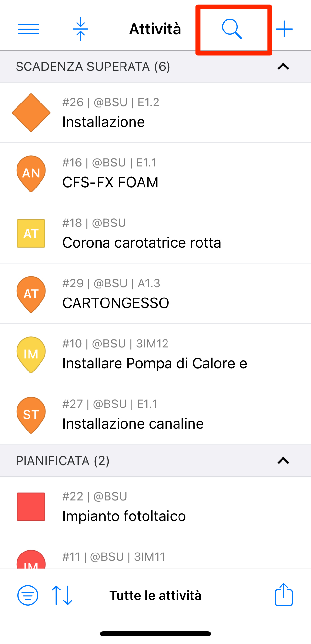Tap the yellow AT square marker

click(x=31, y=233)
